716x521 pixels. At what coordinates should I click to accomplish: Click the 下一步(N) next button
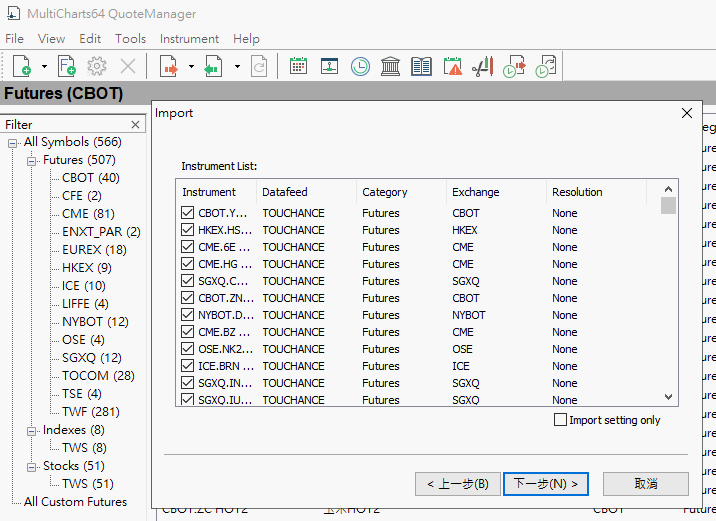click(x=546, y=484)
